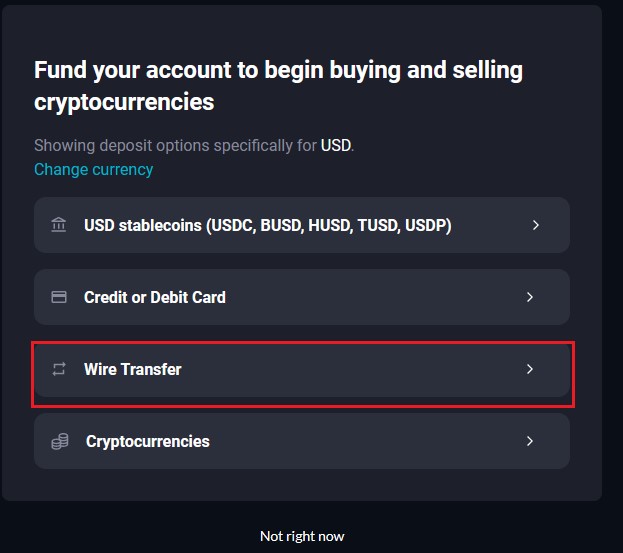Click the word cryptocurrencies in the heading
Viewport: 623px width, 553px height.
pyautogui.click(x=124, y=102)
